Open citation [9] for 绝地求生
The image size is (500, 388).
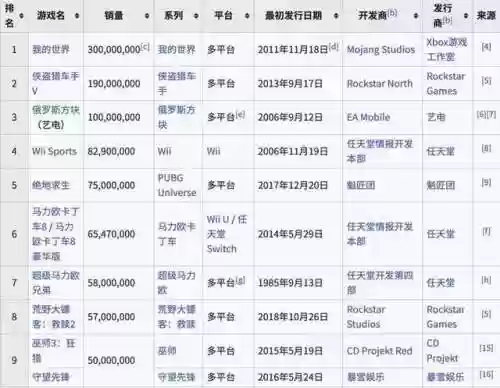[x=486, y=182]
